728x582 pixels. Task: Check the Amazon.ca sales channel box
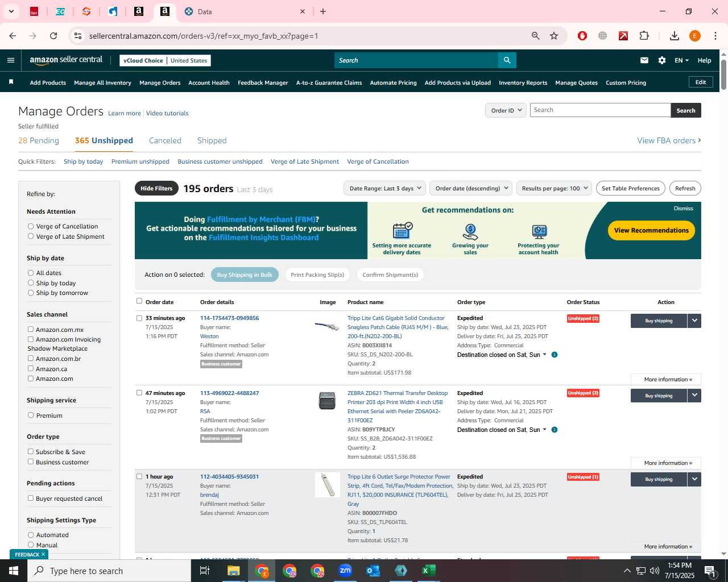pos(31,368)
